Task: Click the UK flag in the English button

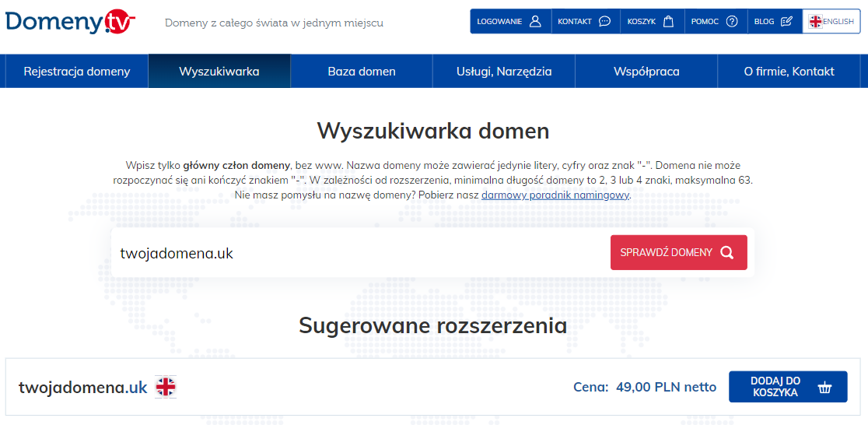Action: (x=815, y=22)
